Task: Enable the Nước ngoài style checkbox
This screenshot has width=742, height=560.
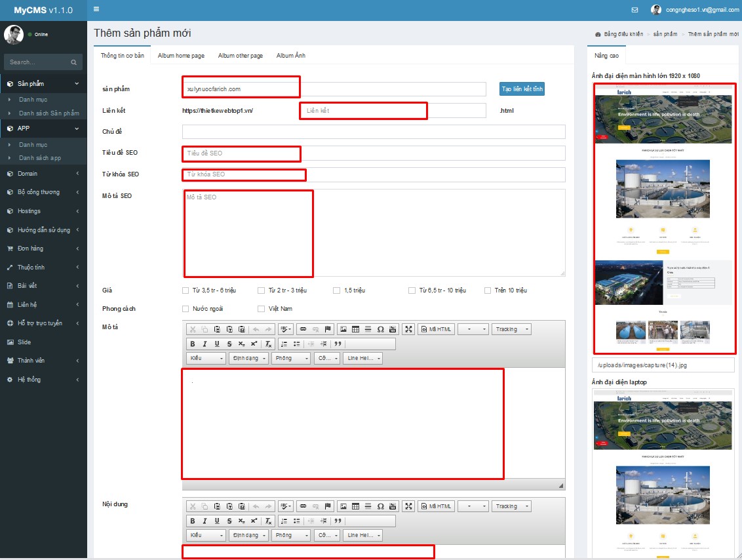Action: tap(185, 308)
